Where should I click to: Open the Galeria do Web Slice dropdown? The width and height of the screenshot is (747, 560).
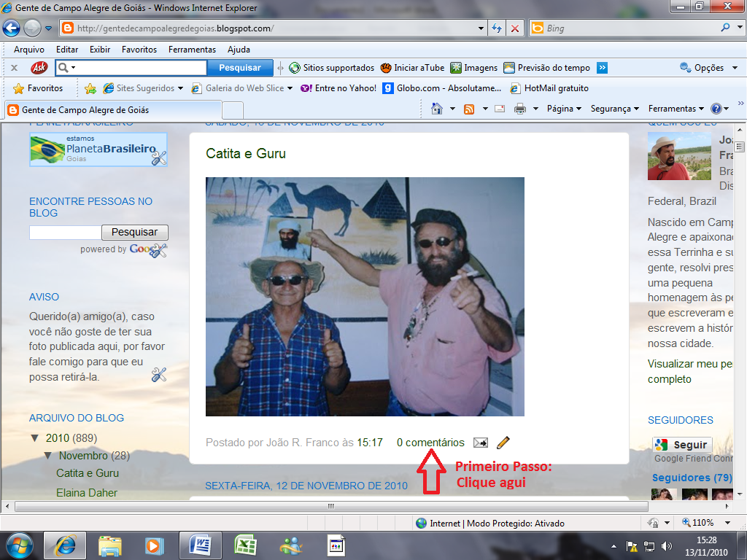[242, 88]
